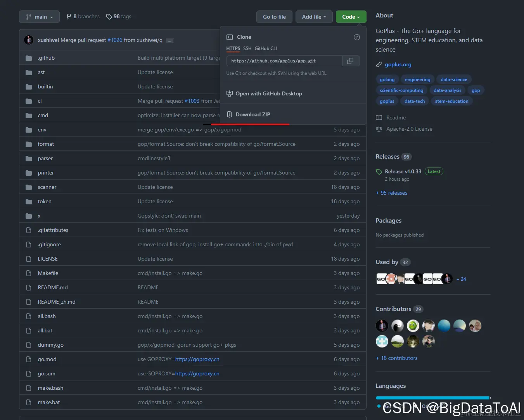Viewport: 524px width, 420px height.
Task: Click the first Used by avatar
Action: 381,279
